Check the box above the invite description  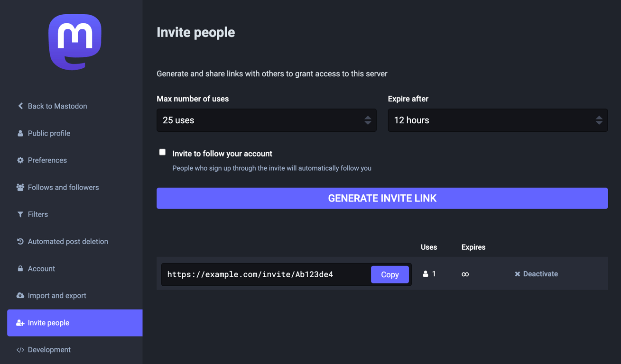[162, 152]
